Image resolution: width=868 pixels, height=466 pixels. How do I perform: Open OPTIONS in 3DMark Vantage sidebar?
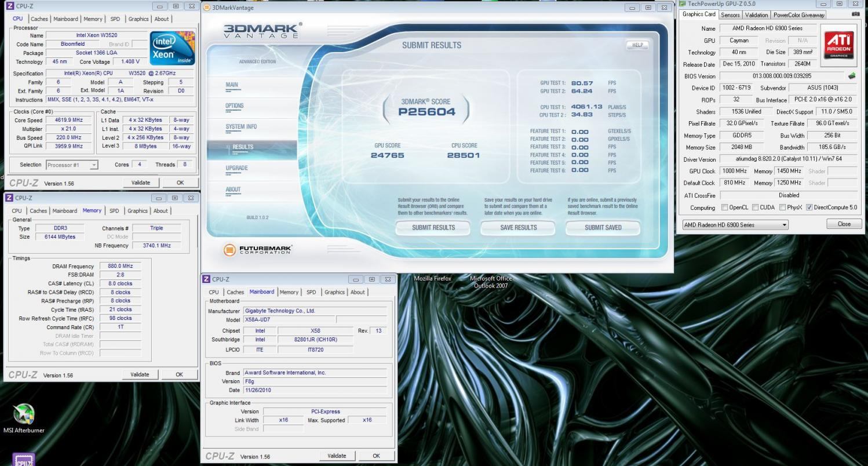click(235, 106)
